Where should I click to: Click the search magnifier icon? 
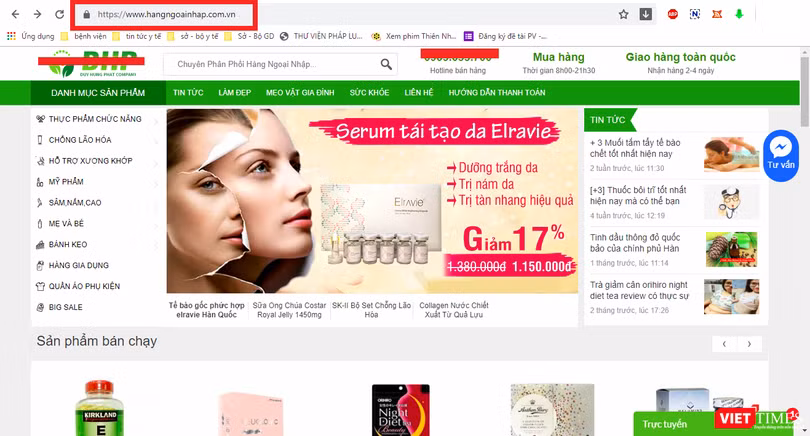pyautogui.click(x=386, y=64)
